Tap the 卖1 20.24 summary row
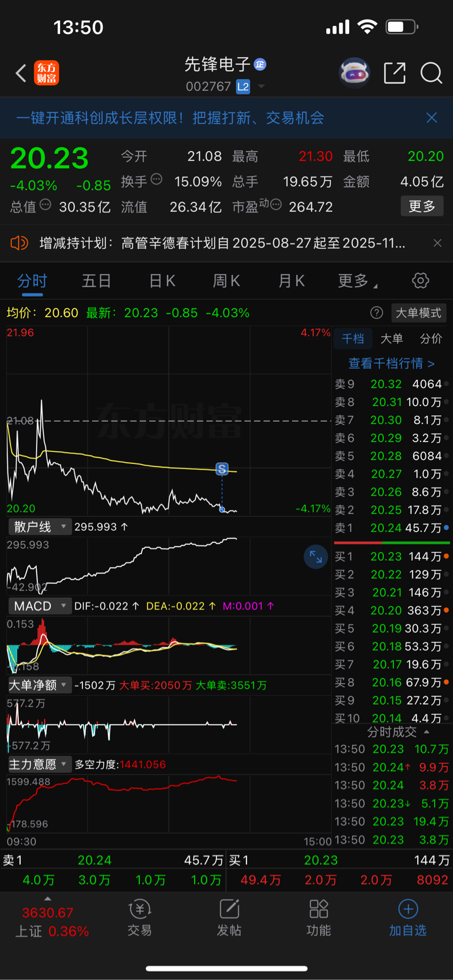453x980 pixels. click(x=113, y=860)
